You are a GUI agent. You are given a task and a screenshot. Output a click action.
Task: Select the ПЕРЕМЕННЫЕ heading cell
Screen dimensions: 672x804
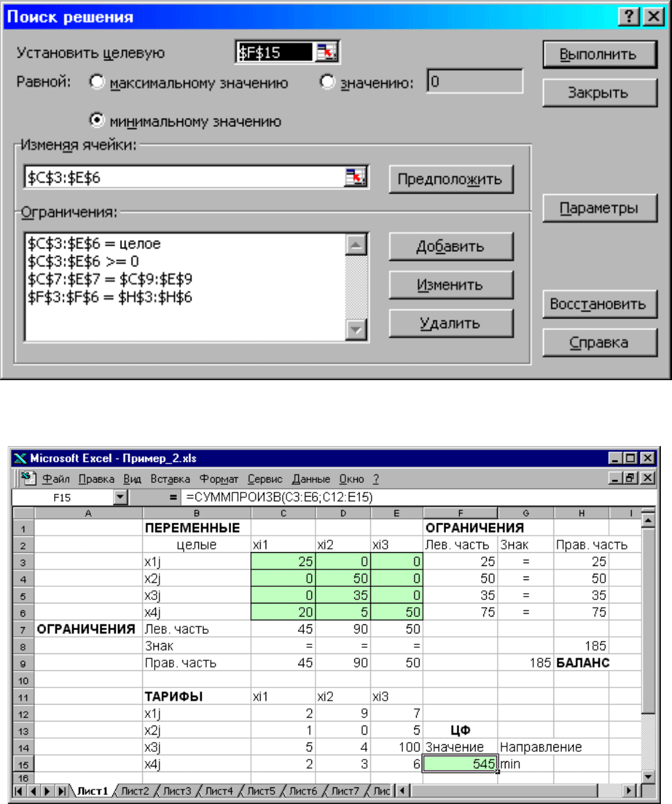click(197, 528)
